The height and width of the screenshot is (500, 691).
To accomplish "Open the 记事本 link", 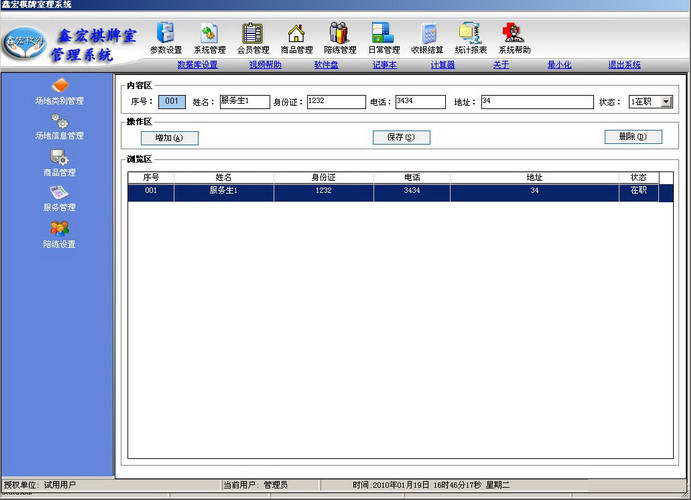I will [x=385, y=65].
